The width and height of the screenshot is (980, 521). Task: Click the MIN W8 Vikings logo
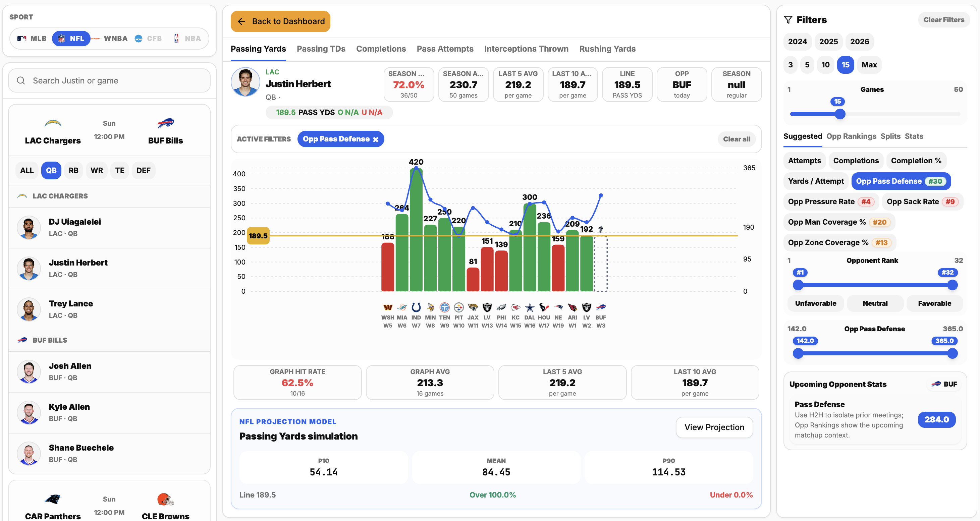pos(430,307)
